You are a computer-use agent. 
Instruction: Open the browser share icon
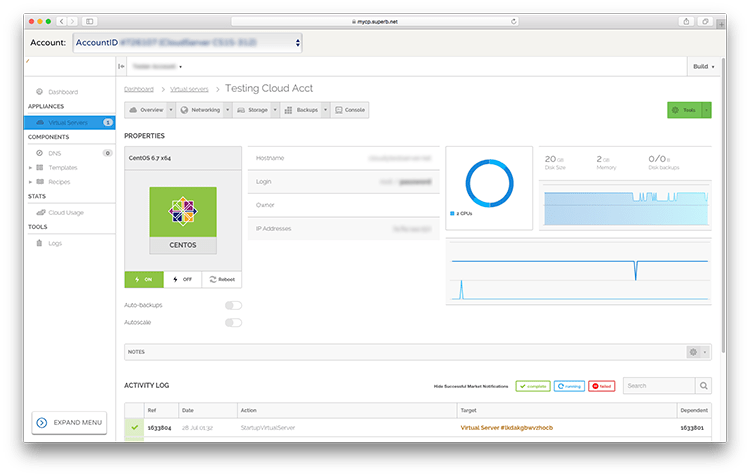686,22
